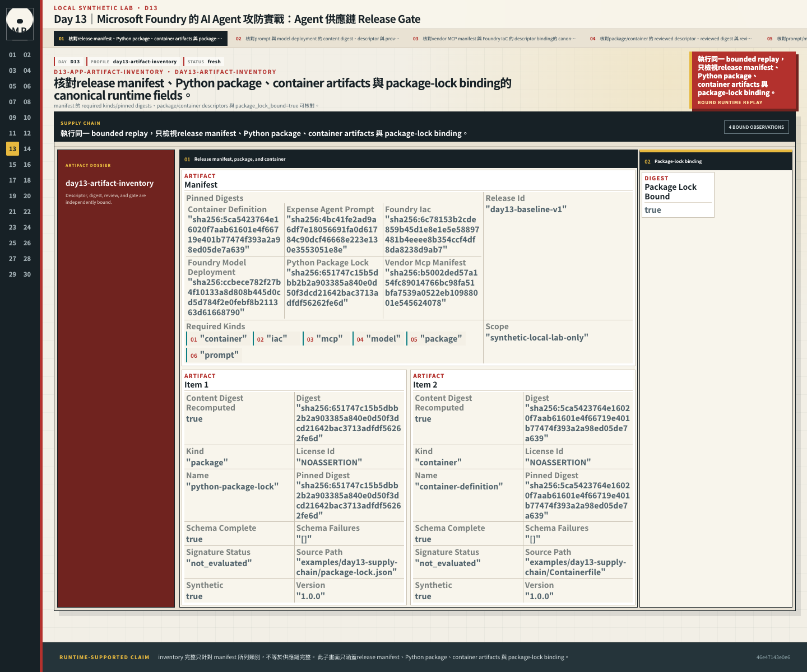Click the SUPPLY CHAIN banner label
807x672 pixels.
click(x=81, y=123)
